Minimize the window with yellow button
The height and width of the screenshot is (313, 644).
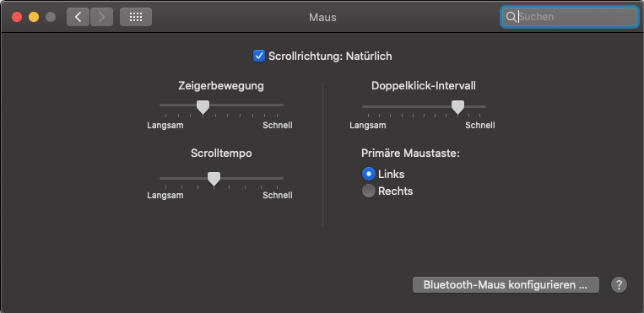click(x=34, y=17)
